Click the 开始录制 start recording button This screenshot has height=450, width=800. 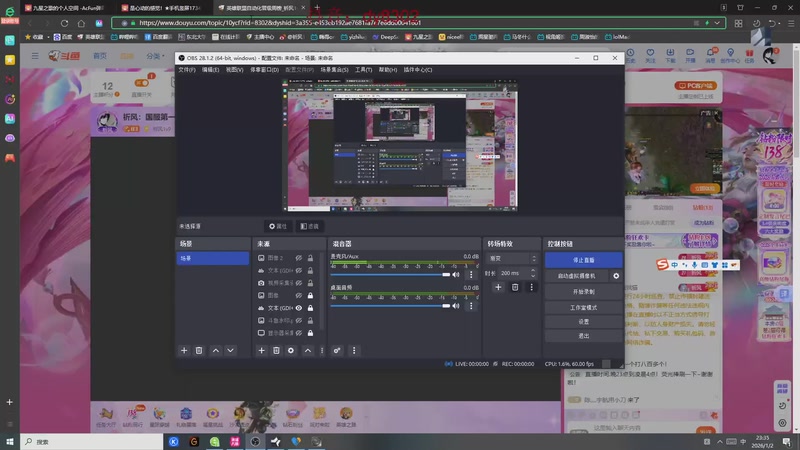coord(584,292)
